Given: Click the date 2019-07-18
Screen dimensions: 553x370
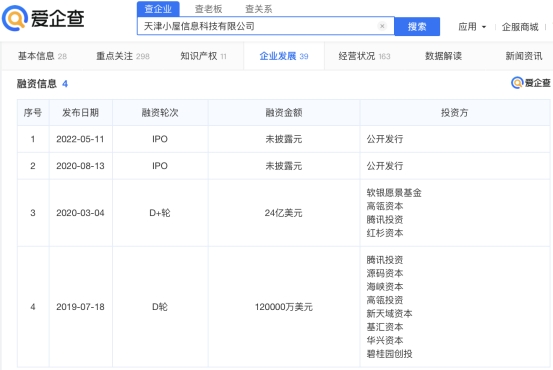Looking at the screenshot, I should tap(80, 307).
